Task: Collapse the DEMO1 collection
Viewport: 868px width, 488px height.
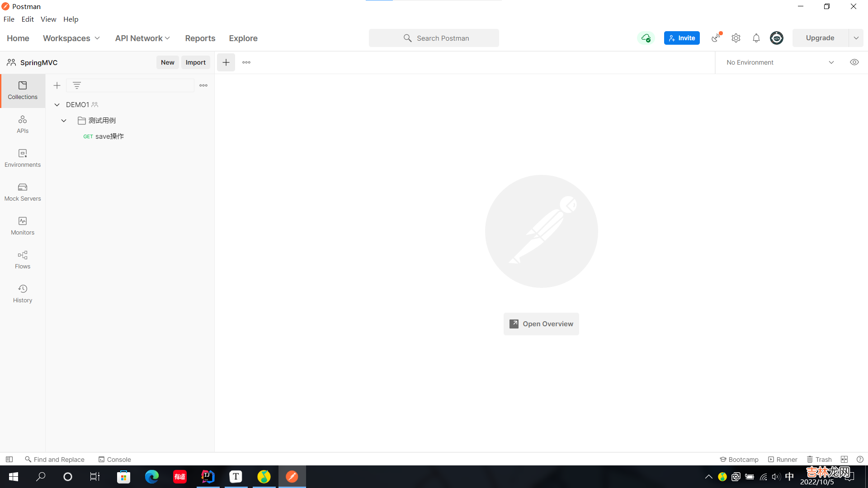Action: click(57, 104)
